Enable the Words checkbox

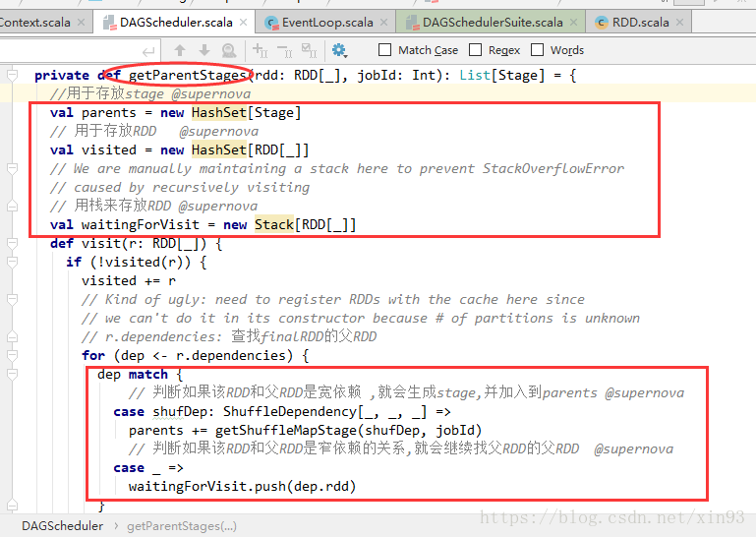pos(537,50)
